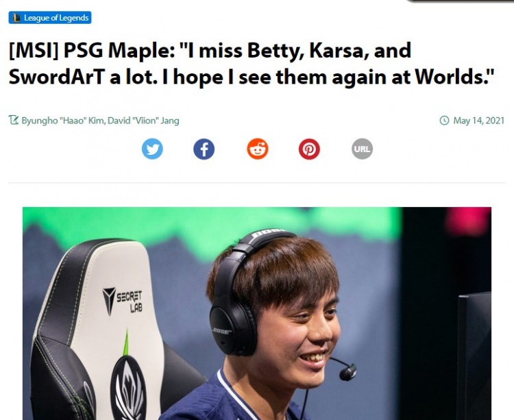Screen dimensions: 514x420
Task: Copy the article URL via URL icon
Action: (362, 149)
